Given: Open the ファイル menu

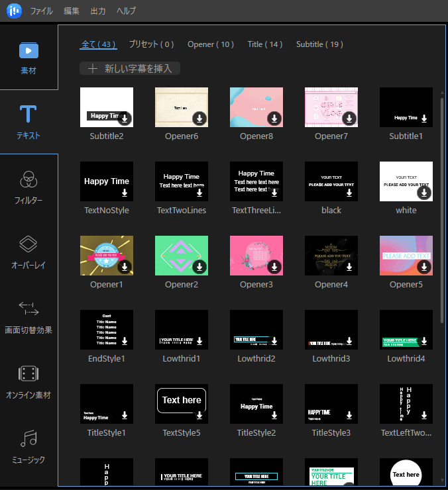Looking at the screenshot, I should [42, 11].
